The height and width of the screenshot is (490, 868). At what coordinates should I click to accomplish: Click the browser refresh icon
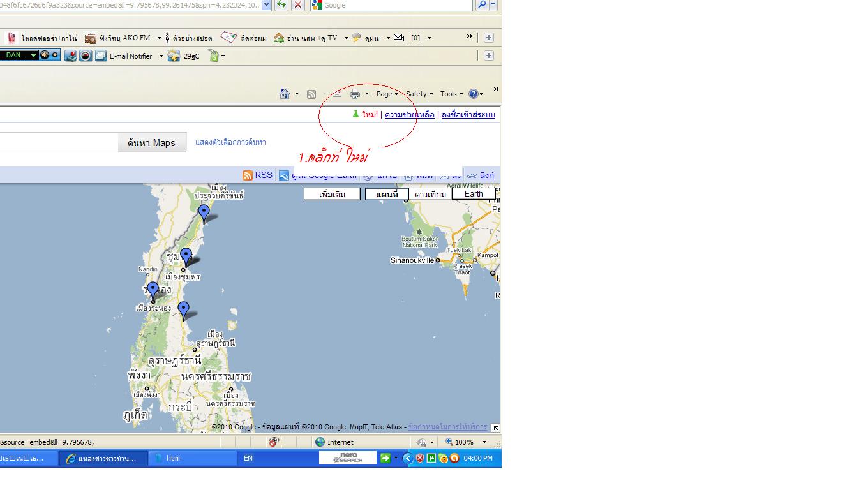tap(281, 5)
